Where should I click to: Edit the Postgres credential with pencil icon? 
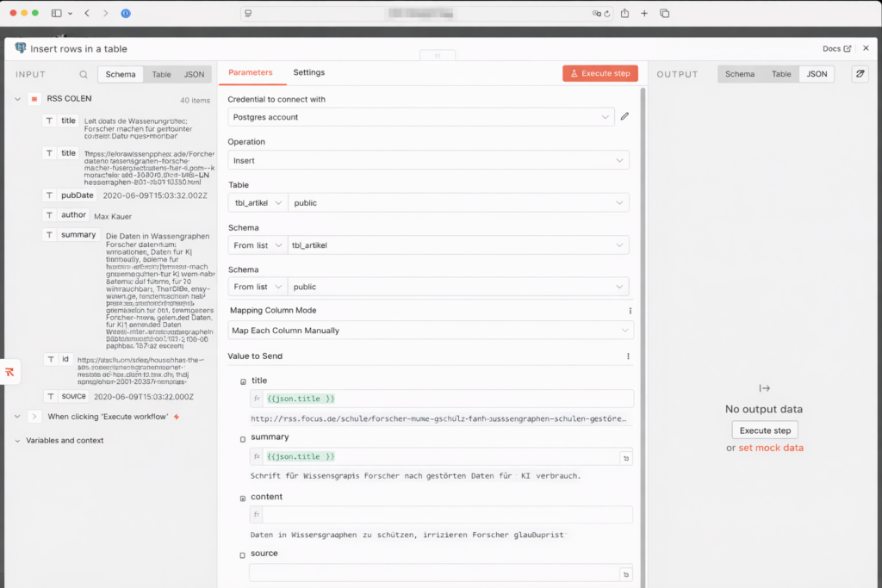[x=624, y=116]
